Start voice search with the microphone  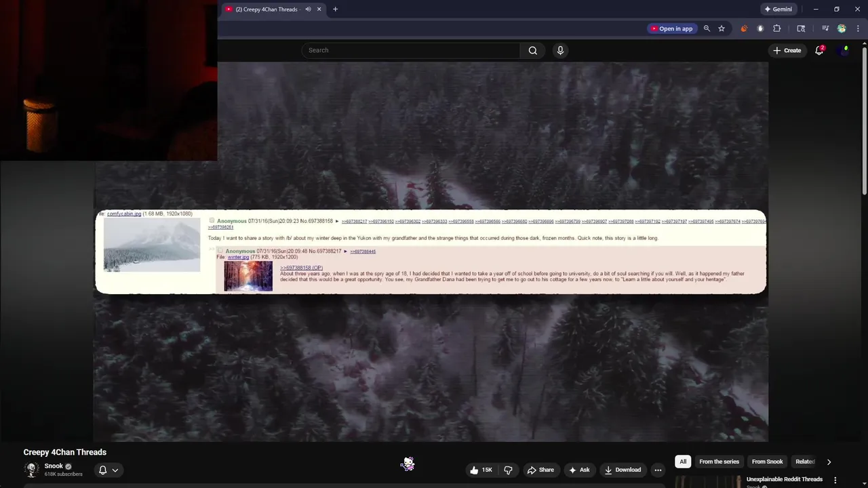(x=560, y=50)
